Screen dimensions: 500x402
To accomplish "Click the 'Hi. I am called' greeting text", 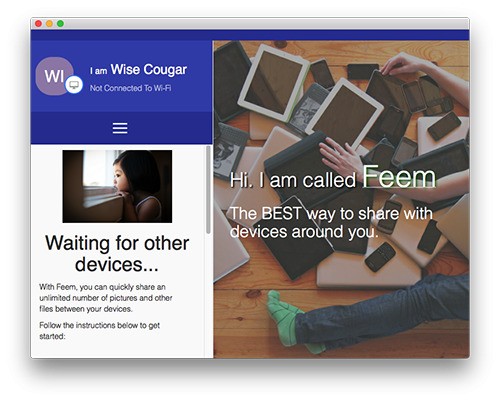I will click(293, 180).
